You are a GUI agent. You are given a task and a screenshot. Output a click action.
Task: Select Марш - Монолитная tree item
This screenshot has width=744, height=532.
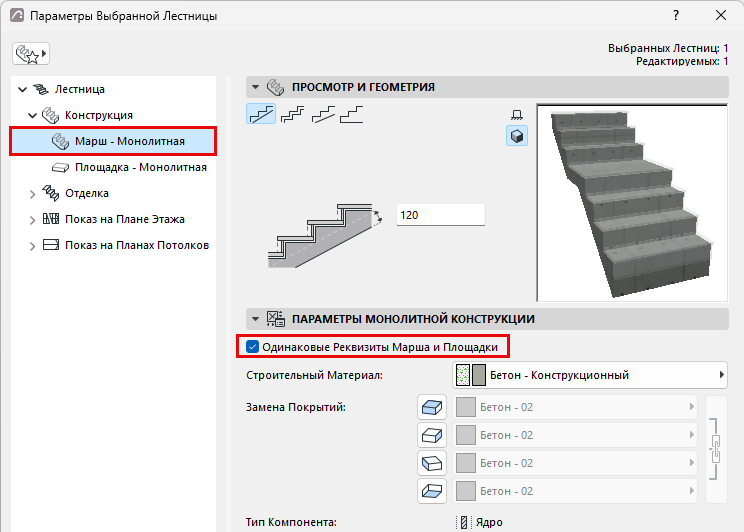coord(113,141)
